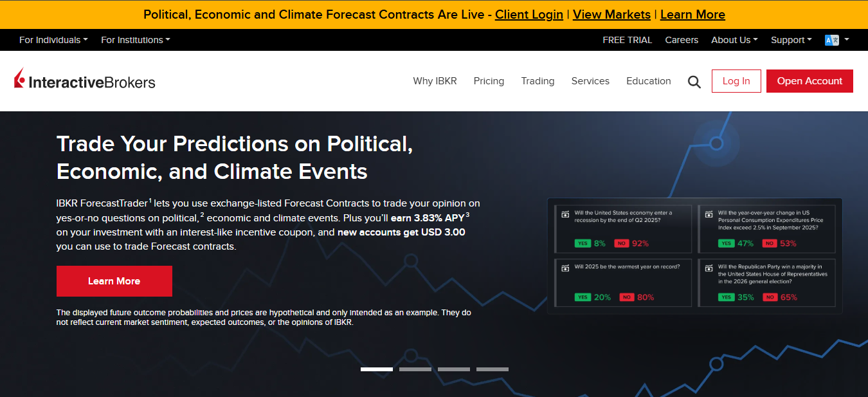
Task: Click the Open Account button
Action: click(x=809, y=81)
